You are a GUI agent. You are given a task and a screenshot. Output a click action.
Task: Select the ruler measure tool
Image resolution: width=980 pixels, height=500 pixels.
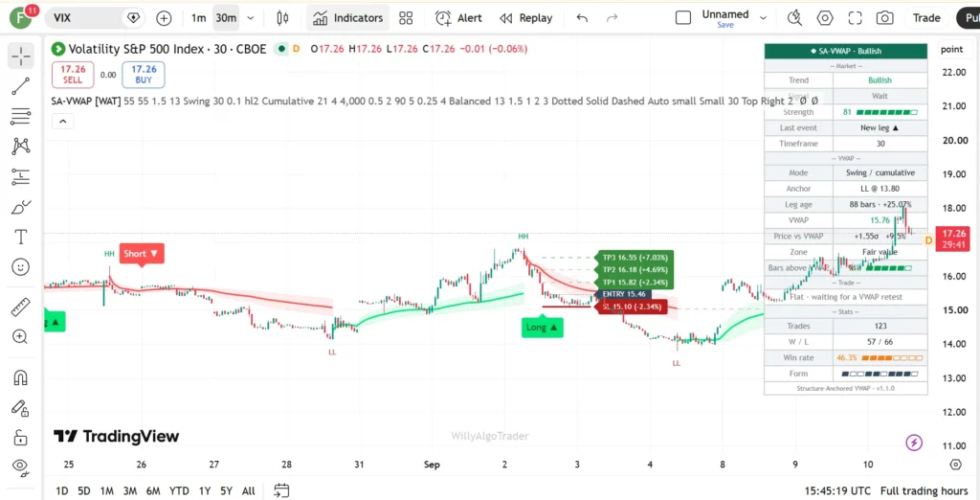(x=21, y=307)
